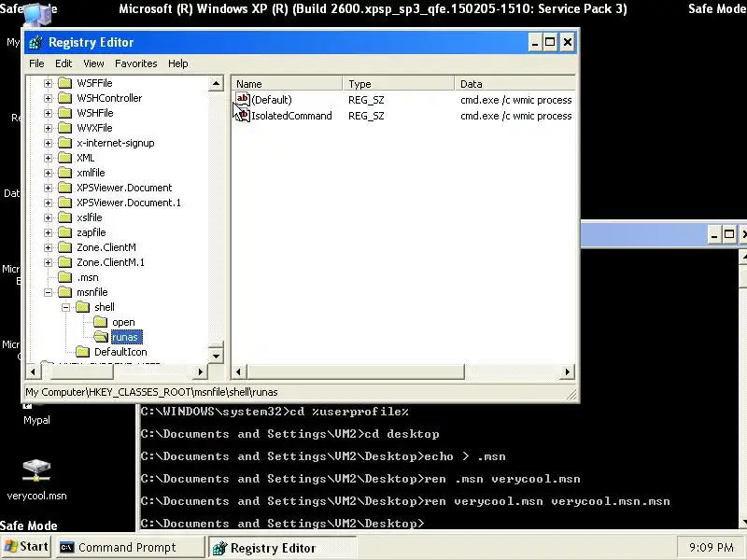747x560 pixels.
Task: Click the WSFFile folder icon
Action: 64,83
